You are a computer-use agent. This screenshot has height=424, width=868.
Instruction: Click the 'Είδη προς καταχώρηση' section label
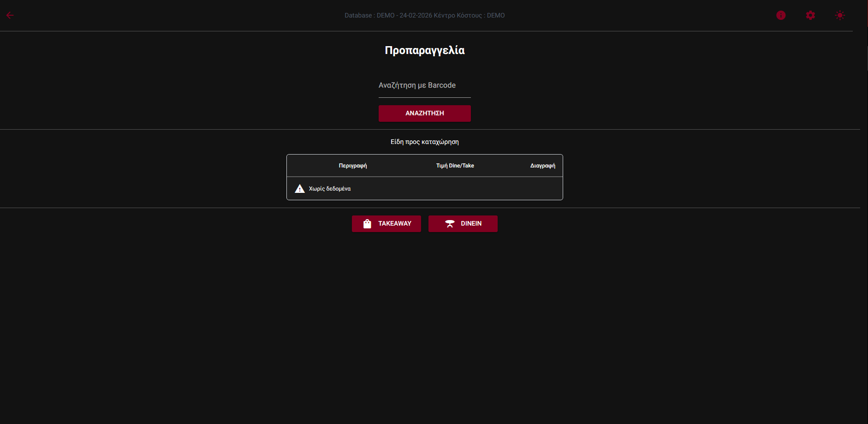pos(424,142)
